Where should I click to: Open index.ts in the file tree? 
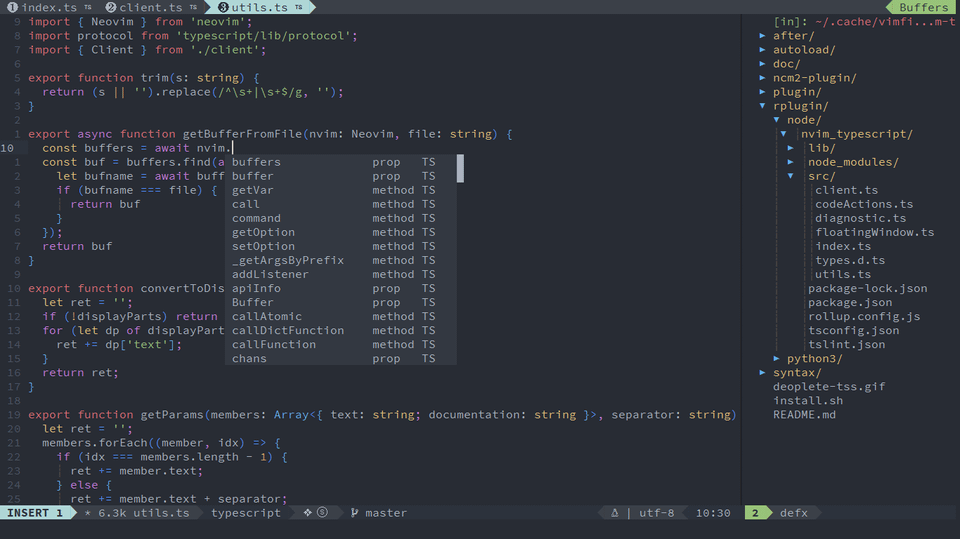[x=843, y=246]
